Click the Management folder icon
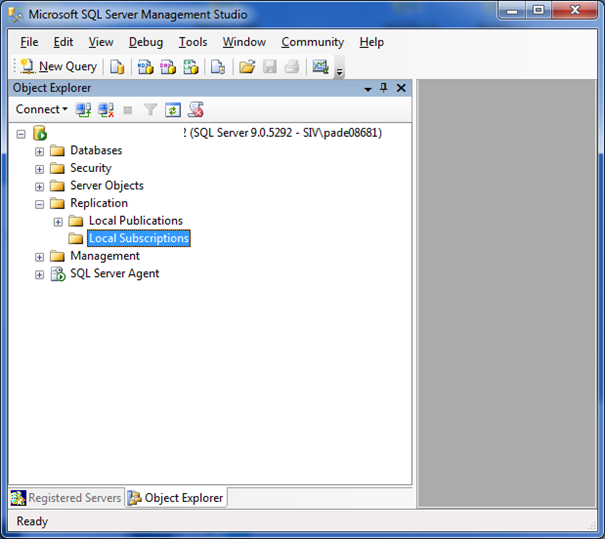 tap(57, 256)
